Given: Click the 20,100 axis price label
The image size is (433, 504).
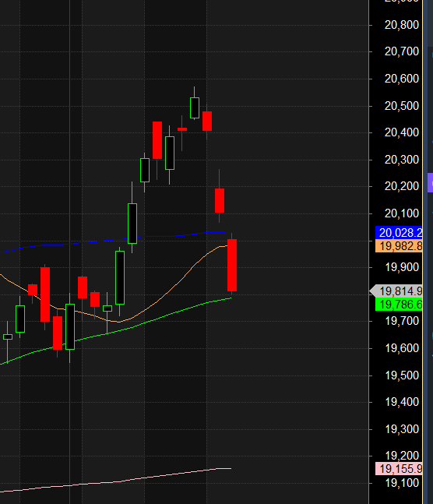Looking at the screenshot, I should coord(402,213).
